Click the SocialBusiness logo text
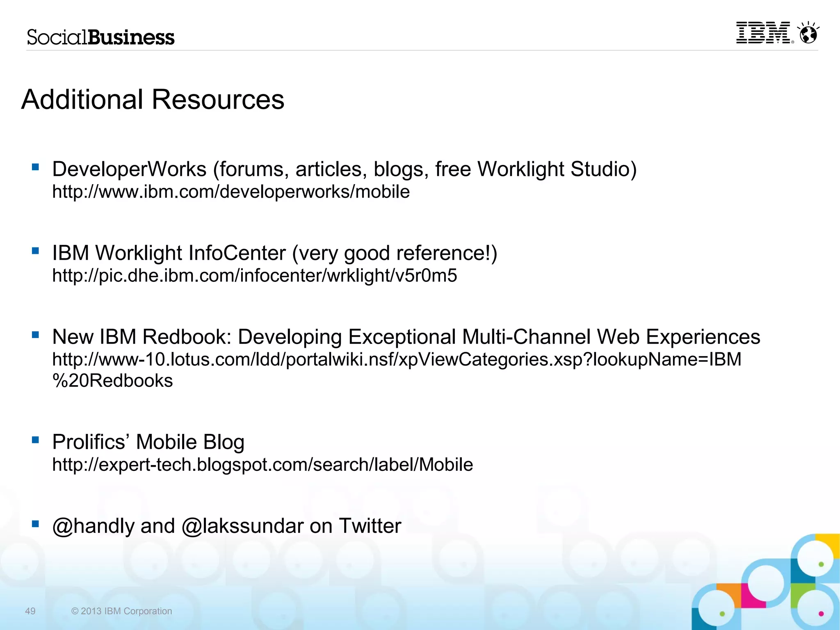This screenshot has height=630, width=840. [x=100, y=37]
